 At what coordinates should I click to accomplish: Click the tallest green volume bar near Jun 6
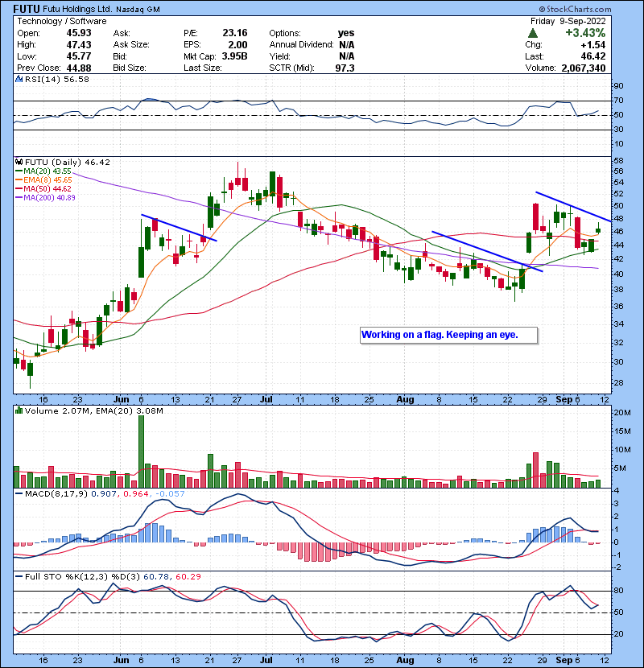(142, 452)
